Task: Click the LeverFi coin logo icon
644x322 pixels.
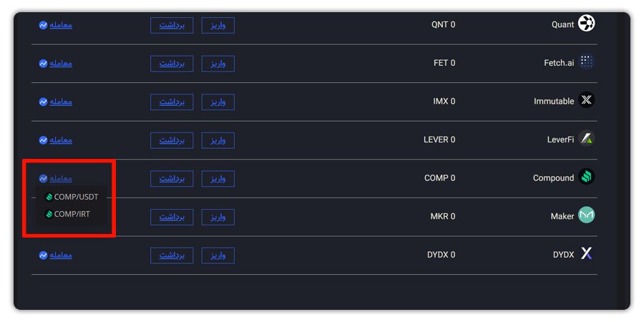Action: click(586, 138)
